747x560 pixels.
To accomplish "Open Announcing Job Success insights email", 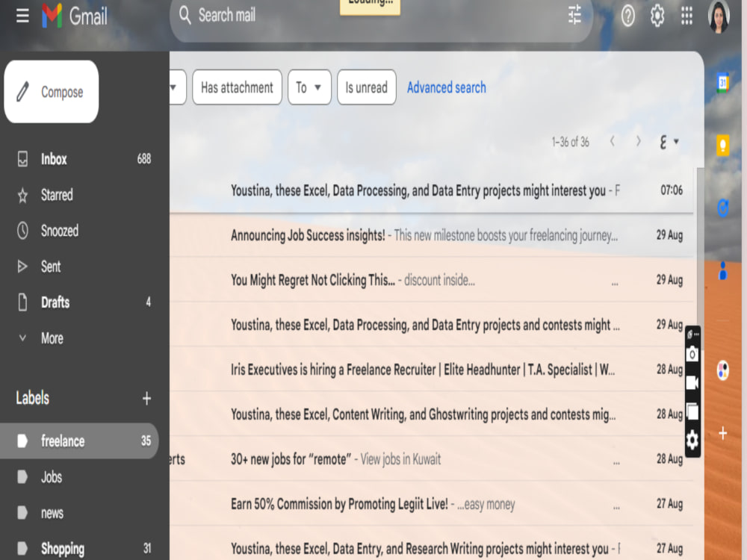I will [432, 235].
